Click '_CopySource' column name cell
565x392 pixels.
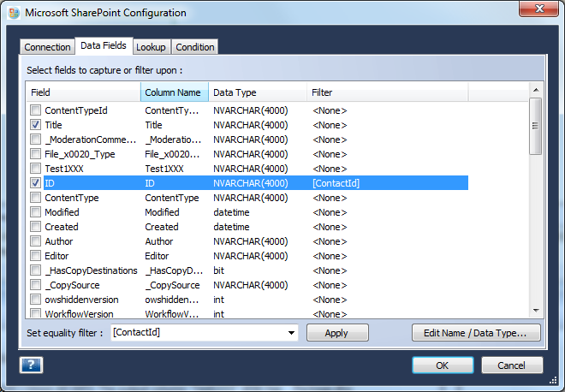click(x=172, y=285)
